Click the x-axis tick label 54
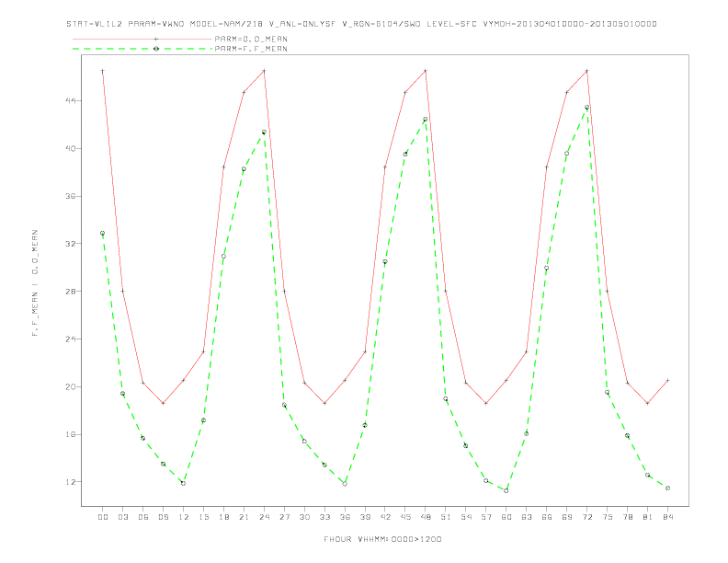This screenshot has height=563, width=728. pos(466,517)
